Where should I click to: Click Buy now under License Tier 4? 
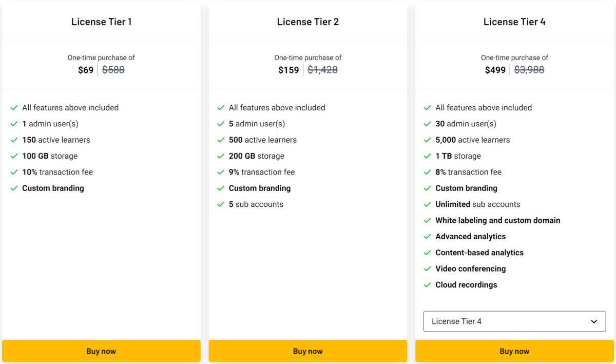[x=514, y=351]
